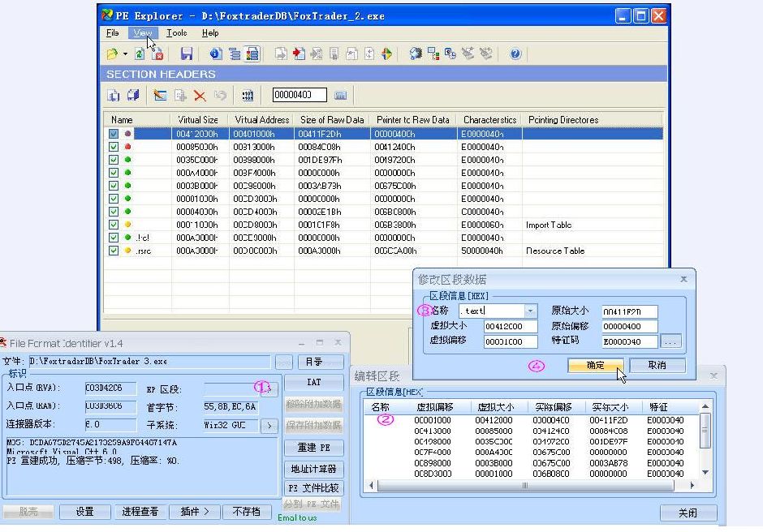The width and height of the screenshot is (763, 532).
Task: Click the copy sections icon
Action: click(x=114, y=96)
